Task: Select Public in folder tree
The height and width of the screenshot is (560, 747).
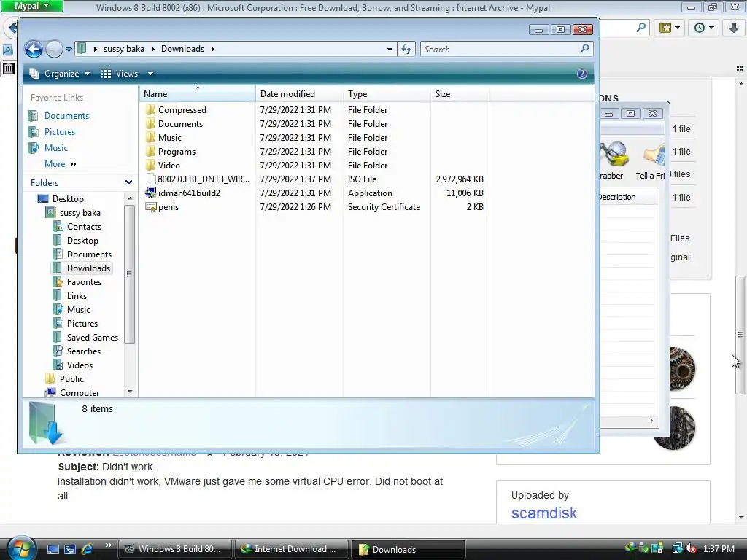Action: [71, 379]
